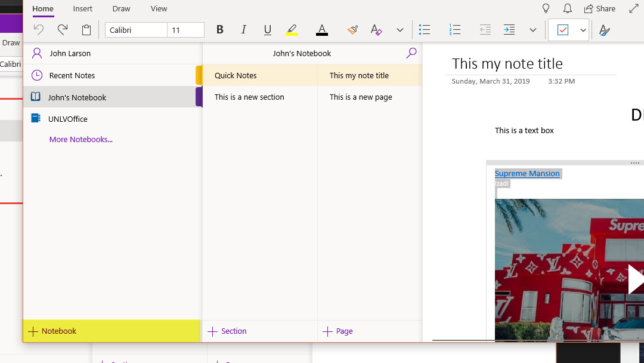Add a To Do checkbox tag
The width and height of the screenshot is (644, 363).
pos(562,30)
